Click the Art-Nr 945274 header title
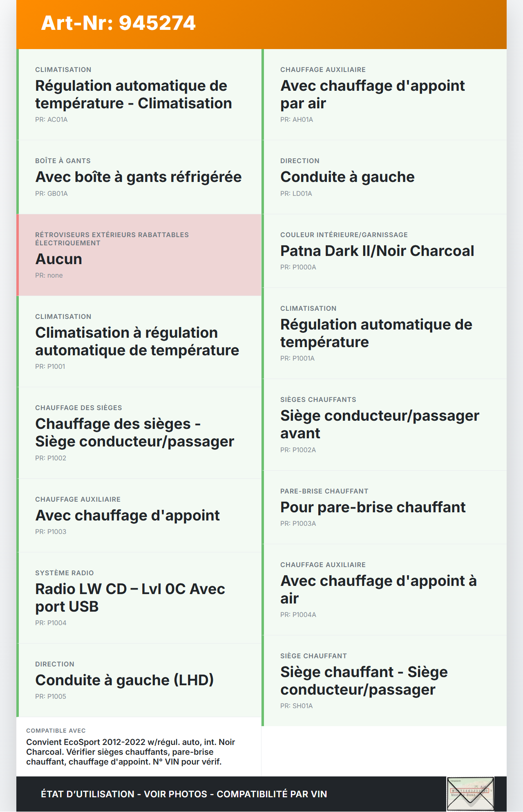Image resolution: width=523 pixels, height=812 pixels. point(118,23)
